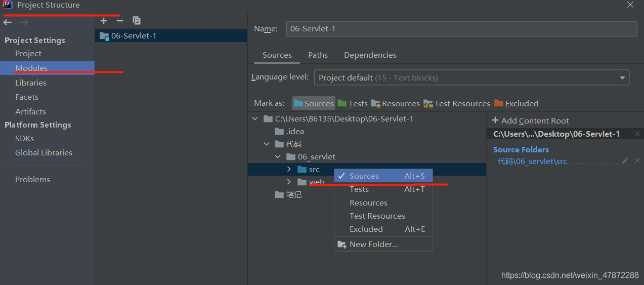Select the 笔记 folder row
Screen dimensions: 644x285
click(367, 194)
